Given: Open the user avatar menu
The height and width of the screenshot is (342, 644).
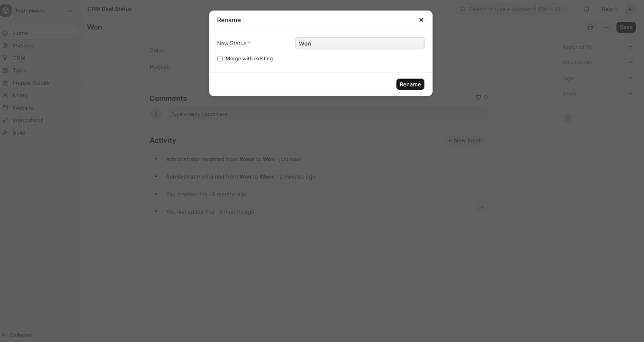Looking at the screenshot, I should click(630, 9).
